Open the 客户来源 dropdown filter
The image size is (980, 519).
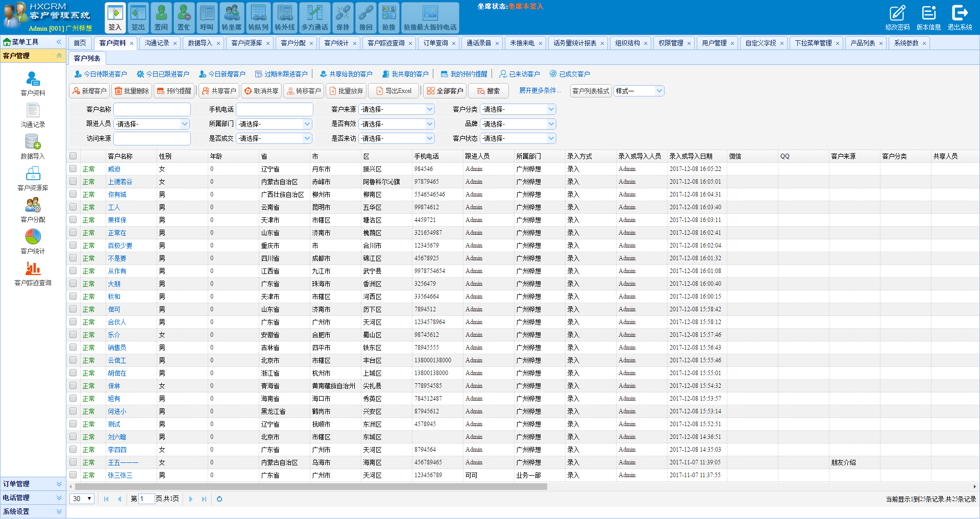(397, 109)
